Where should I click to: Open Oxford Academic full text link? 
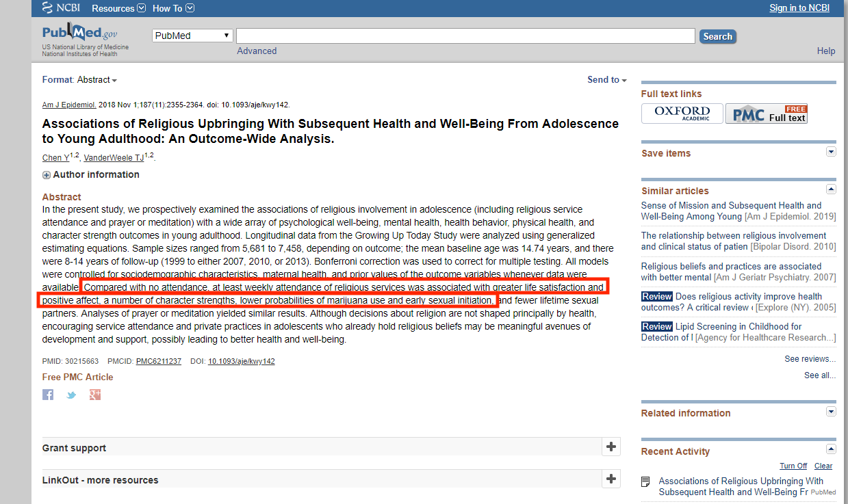pos(682,114)
